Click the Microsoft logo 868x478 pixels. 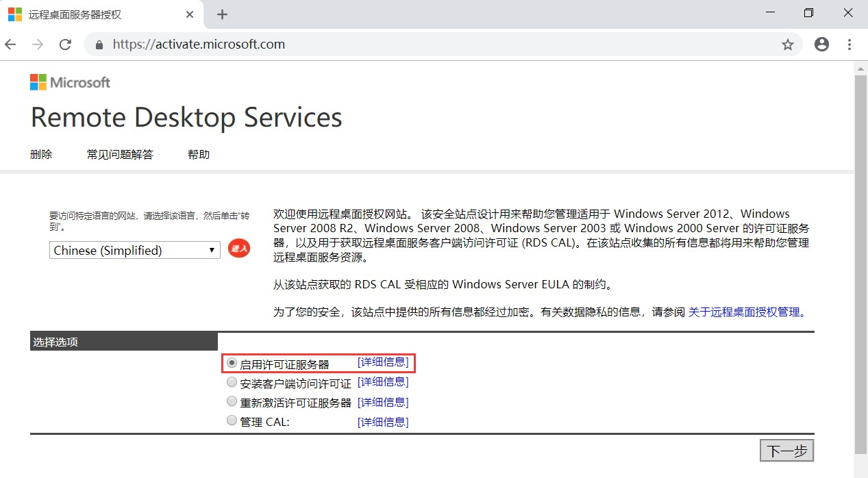pos(70,82)
